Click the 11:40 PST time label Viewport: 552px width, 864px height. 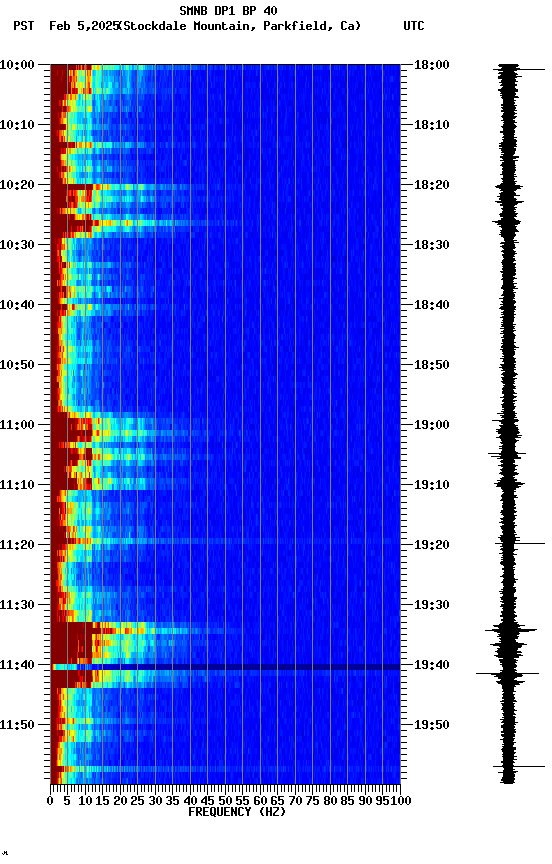(17, 665)
